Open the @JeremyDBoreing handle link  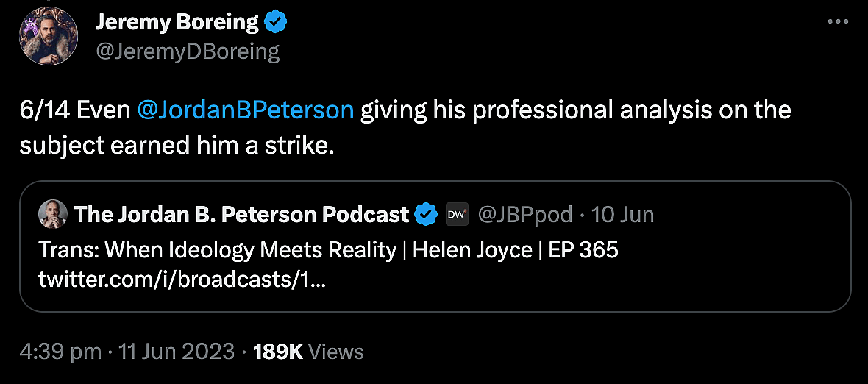coord(188,51)
